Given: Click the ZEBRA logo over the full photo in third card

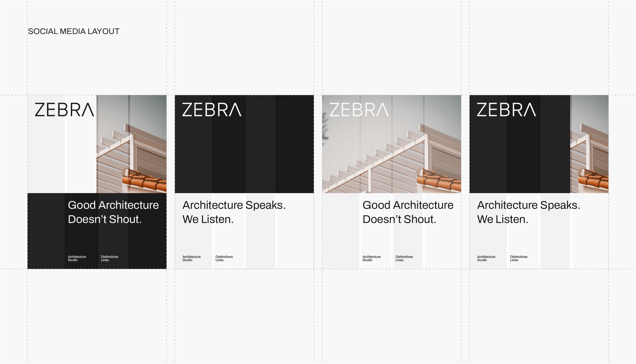Looking at the screenshot, I should tap(359, 110).
